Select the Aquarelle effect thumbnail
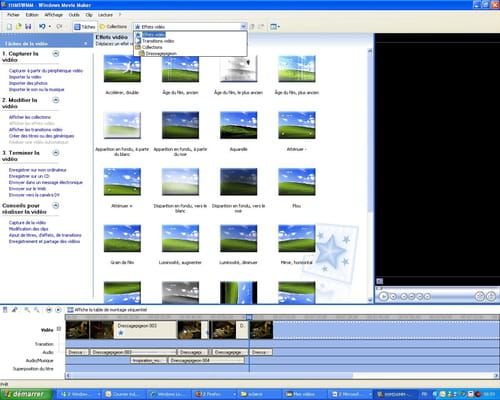 (x=239, y=125)
